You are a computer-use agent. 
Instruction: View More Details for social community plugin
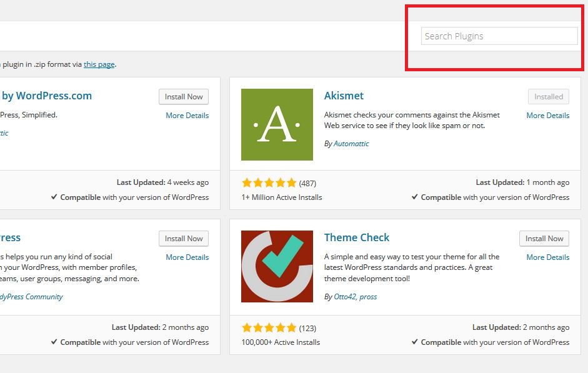(x=187, y=257)
